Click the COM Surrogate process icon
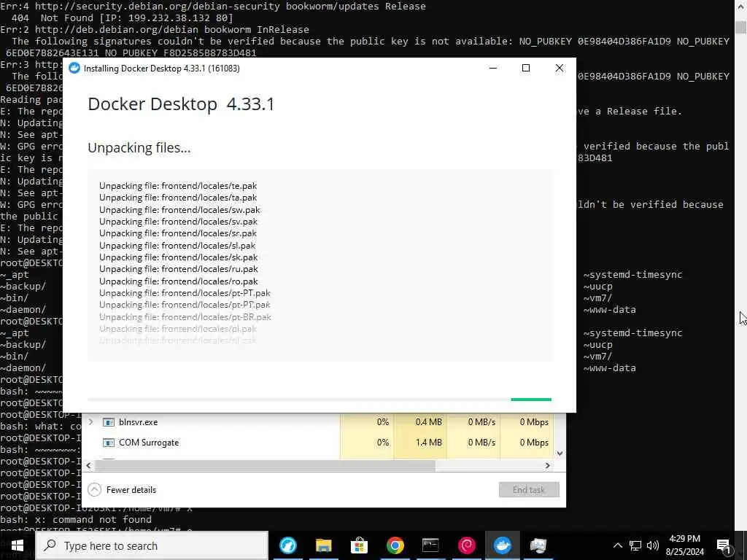 (x=109, y=443)
